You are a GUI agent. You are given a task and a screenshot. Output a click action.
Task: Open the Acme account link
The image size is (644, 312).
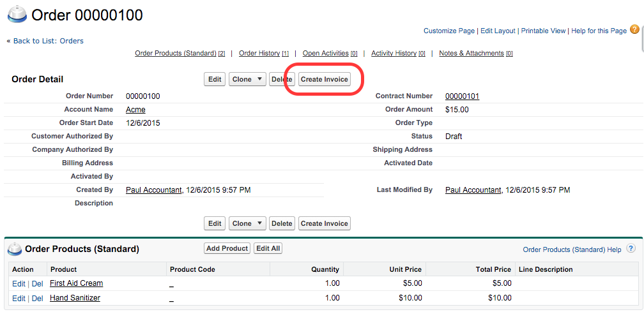135,110
